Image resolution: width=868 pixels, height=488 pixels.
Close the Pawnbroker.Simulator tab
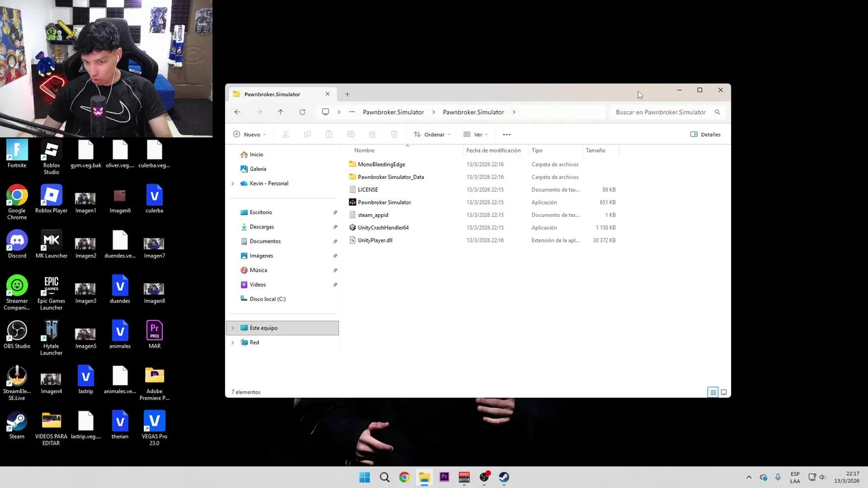pos(328,94)
